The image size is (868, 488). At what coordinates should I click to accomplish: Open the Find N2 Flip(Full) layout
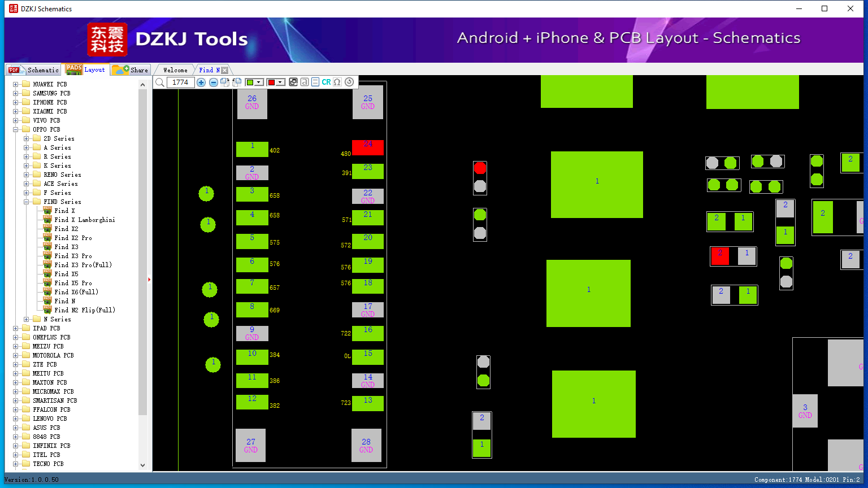point(85,310)
